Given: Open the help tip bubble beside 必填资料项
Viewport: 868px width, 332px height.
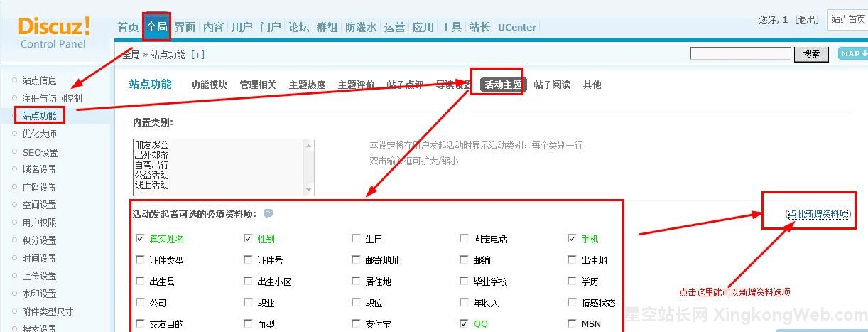Looking at the screenshot, I should [x=268, y=213].
